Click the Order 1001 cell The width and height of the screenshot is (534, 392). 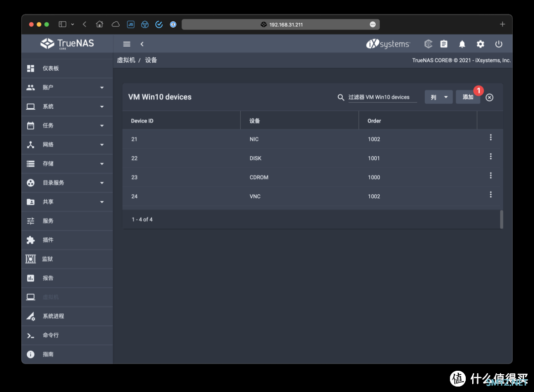(x=374, y=158)
